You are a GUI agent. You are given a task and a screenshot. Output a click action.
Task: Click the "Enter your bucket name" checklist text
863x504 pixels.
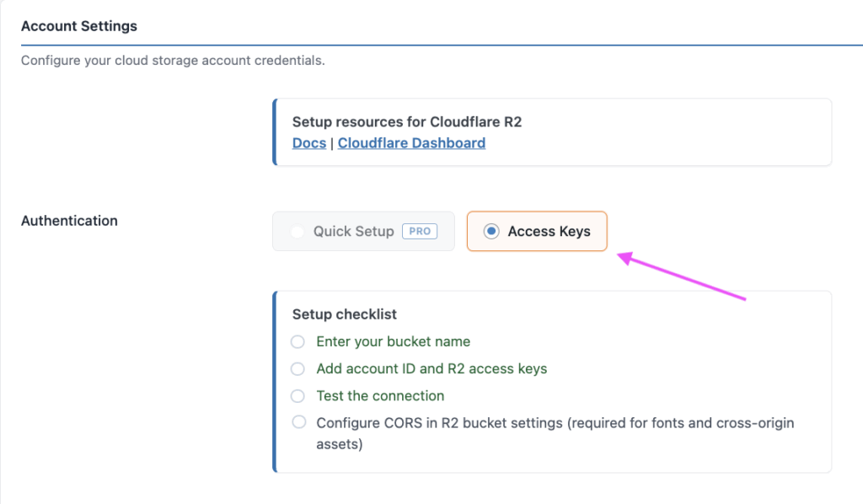(393, 341)
